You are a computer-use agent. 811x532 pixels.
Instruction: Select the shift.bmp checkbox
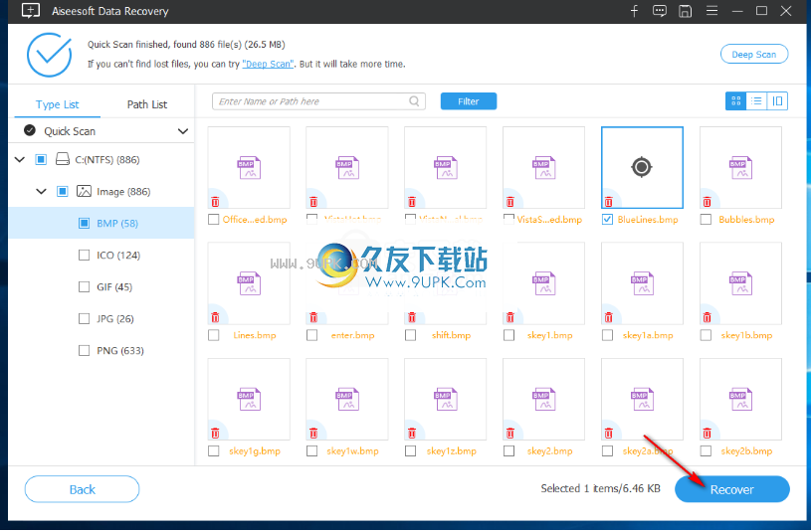click(x=411, y=335)
